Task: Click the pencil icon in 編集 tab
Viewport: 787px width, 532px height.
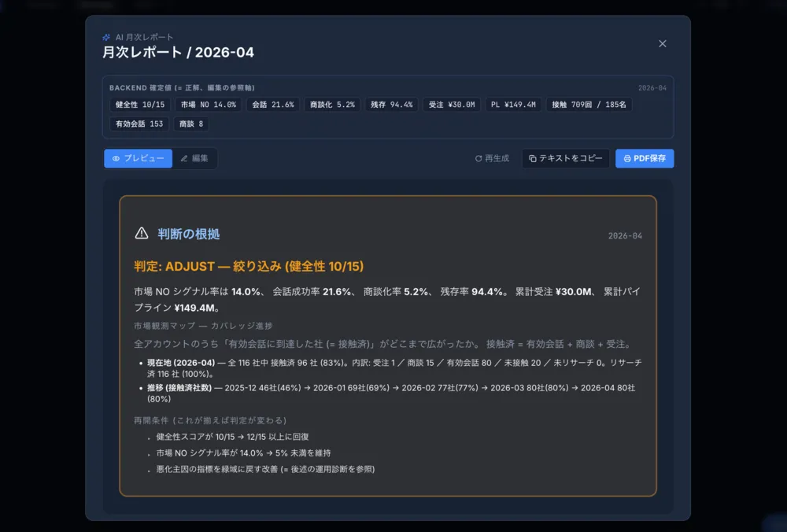Action: (184, 158)
